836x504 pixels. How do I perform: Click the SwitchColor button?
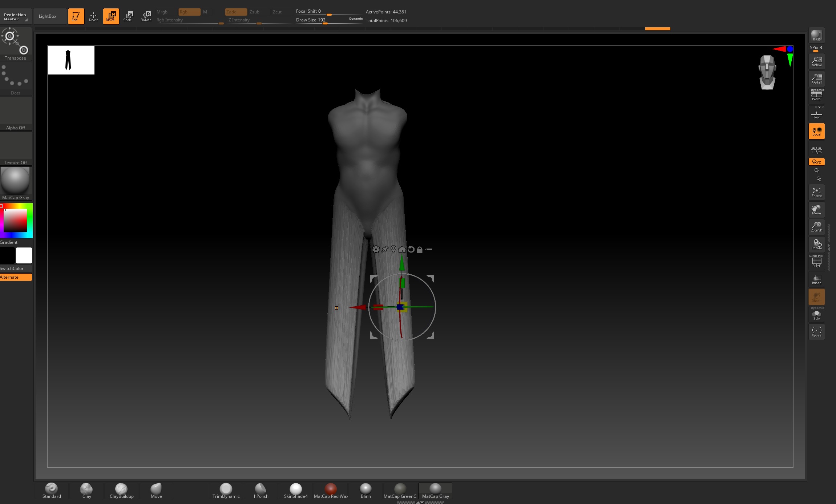[x=16, y=269]
